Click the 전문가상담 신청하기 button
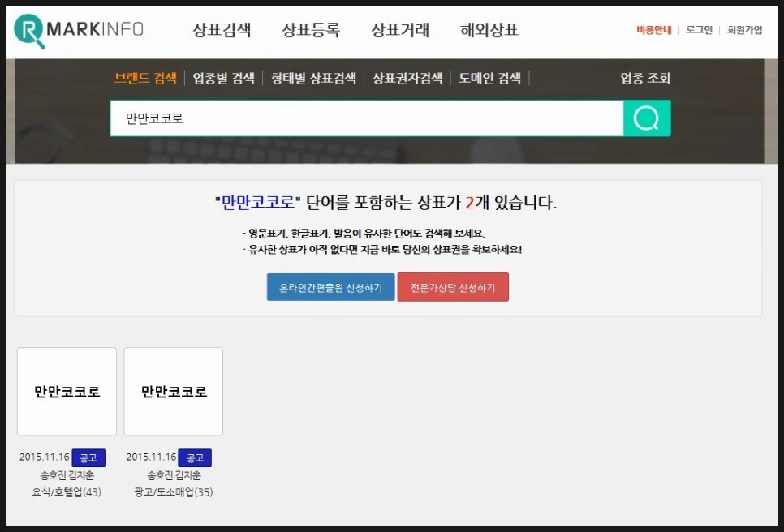 click(453, 286)
